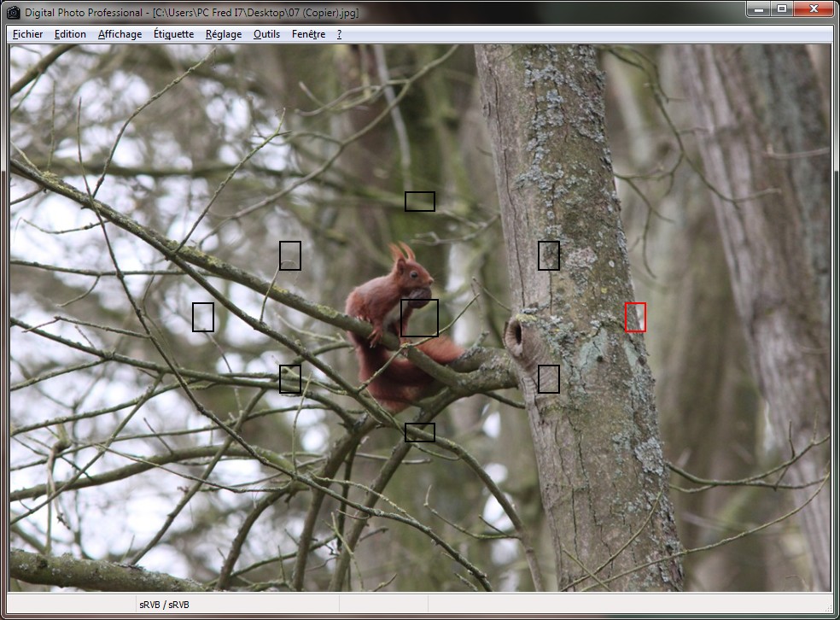Image resolution: width=840 pixels, height=620 pixels.
Task: Open the Fichier menu
Action: (27, 34)
